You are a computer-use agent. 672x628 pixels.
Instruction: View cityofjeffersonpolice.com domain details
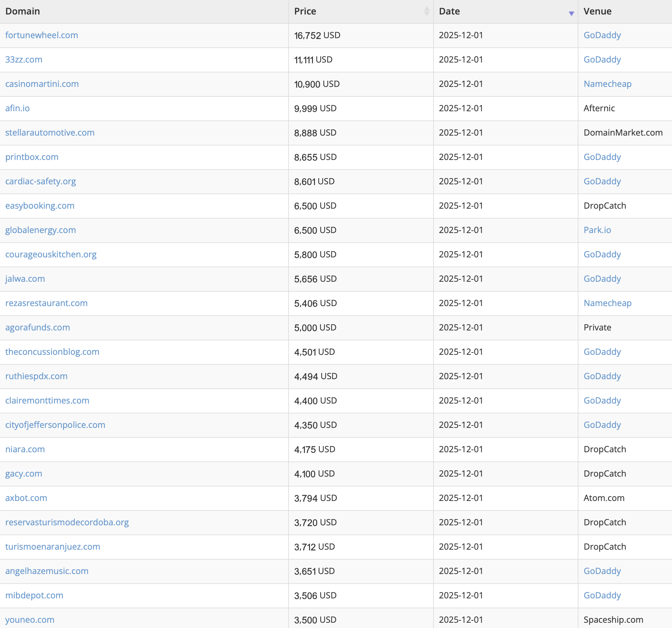(x=55, y=425)
